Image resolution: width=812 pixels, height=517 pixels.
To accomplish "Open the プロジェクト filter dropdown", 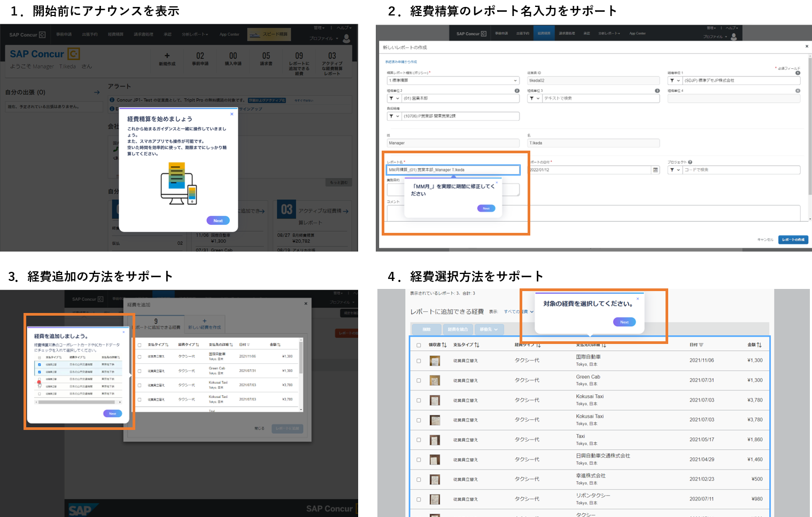I will point(675,170).
